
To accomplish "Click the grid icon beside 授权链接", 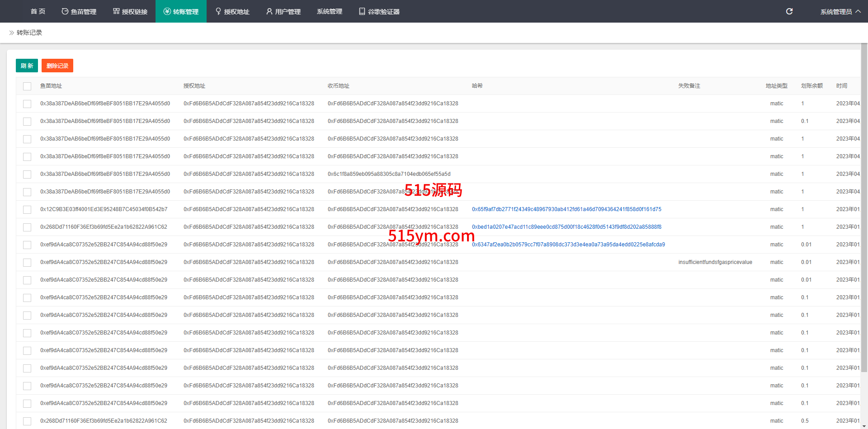I will click(116, 11).
